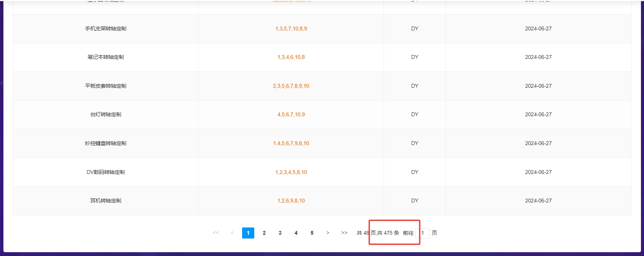Click the 耳机转轴定制 row name
This screenshot has height=256, width=644.
pyautogui.click(x=105, y=201)
